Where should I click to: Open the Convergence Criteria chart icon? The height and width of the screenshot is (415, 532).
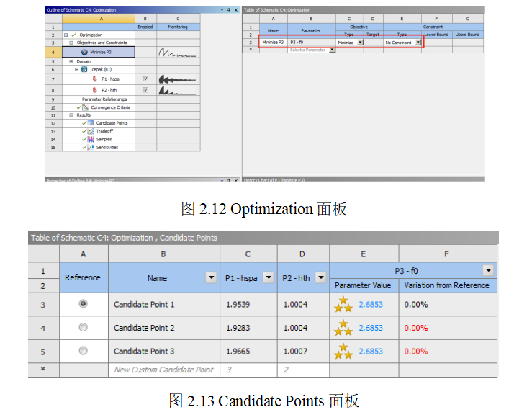84,107
